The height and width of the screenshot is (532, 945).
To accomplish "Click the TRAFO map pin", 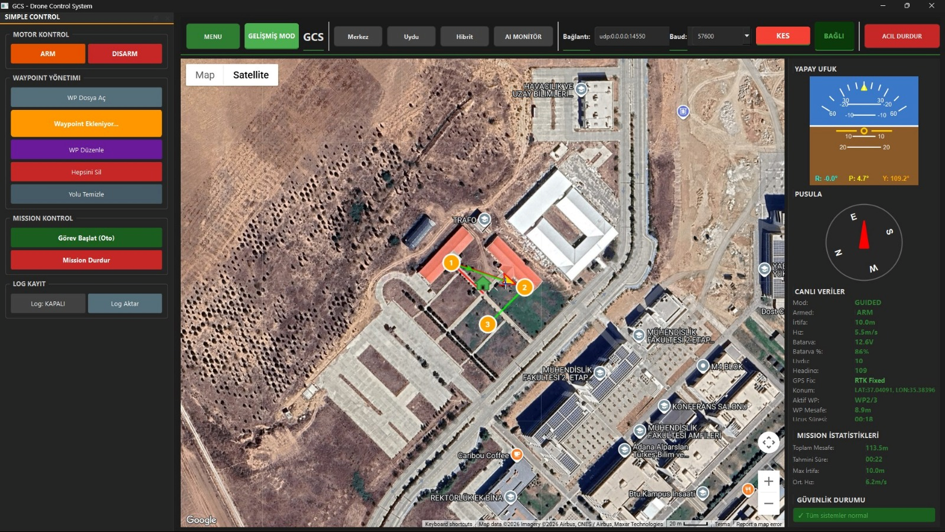I will [x=485, y=219].
